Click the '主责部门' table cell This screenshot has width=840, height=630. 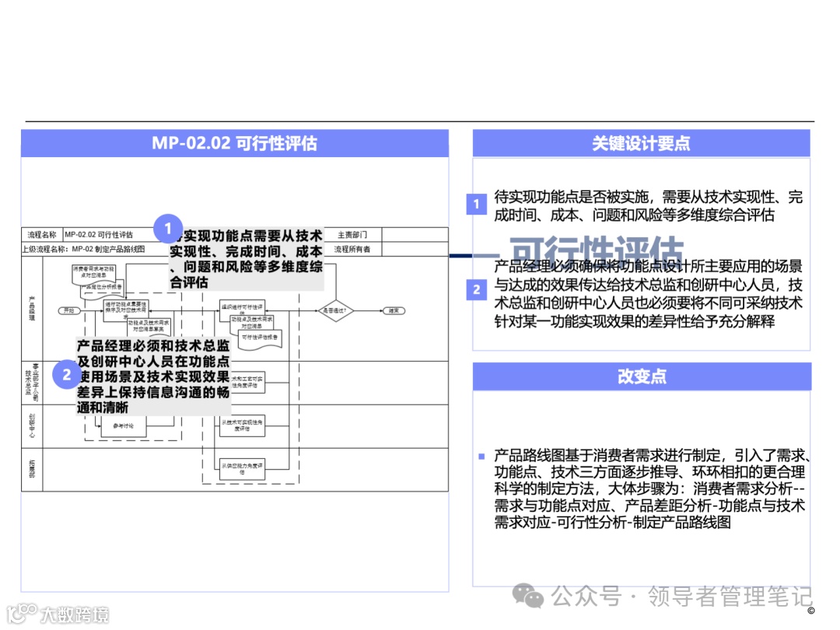pyautogui.click(x=352, y=235)
